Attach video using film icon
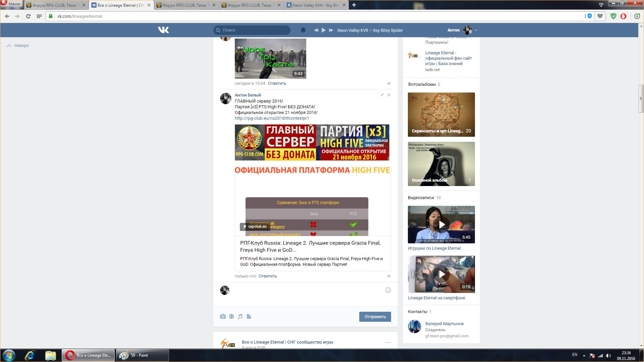This screenshot has width=644, height=362. [231, 316]
